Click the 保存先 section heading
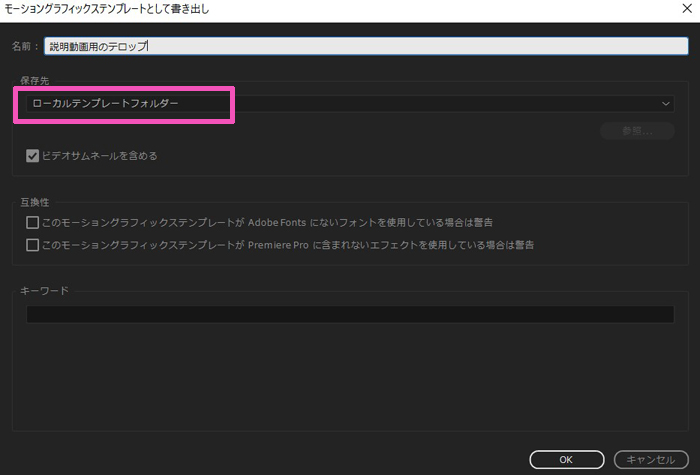 [35, 80]
